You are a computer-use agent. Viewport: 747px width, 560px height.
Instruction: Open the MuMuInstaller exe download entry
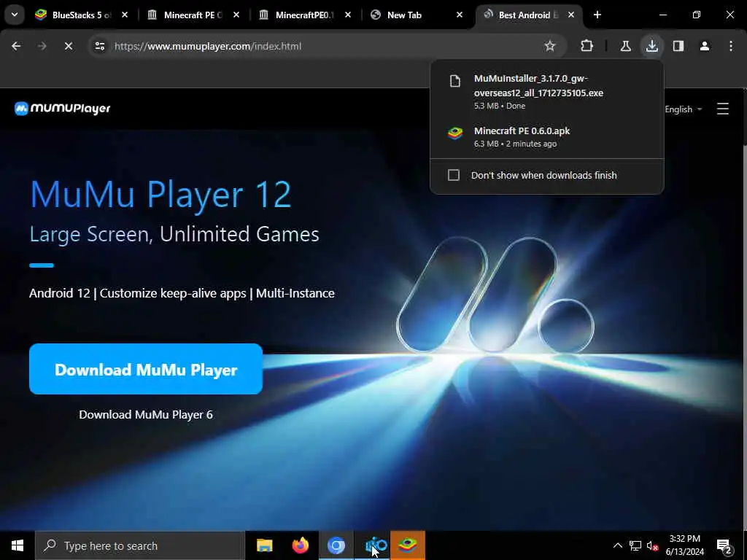point(546,91)
